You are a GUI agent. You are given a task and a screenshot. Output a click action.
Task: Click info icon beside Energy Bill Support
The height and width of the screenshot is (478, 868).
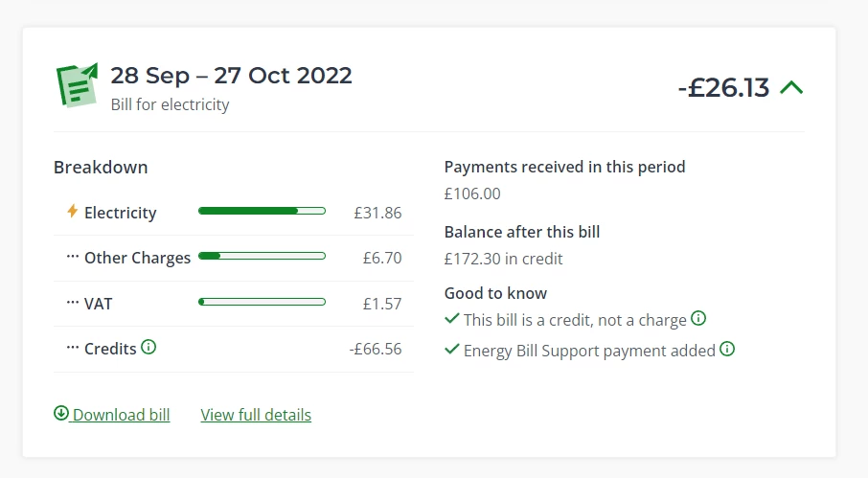tap(727, 349)
